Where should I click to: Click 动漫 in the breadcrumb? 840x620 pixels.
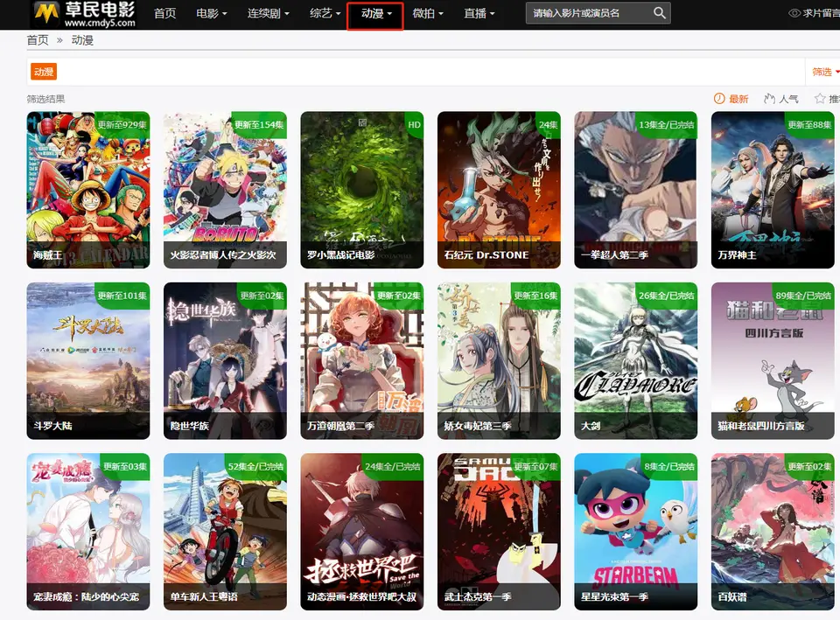pyautogui.click(x=82, y=40)
